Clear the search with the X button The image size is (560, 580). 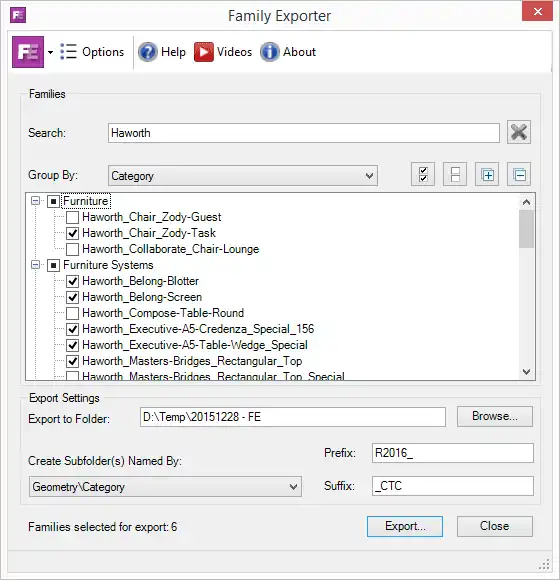[x=519, y=132]
